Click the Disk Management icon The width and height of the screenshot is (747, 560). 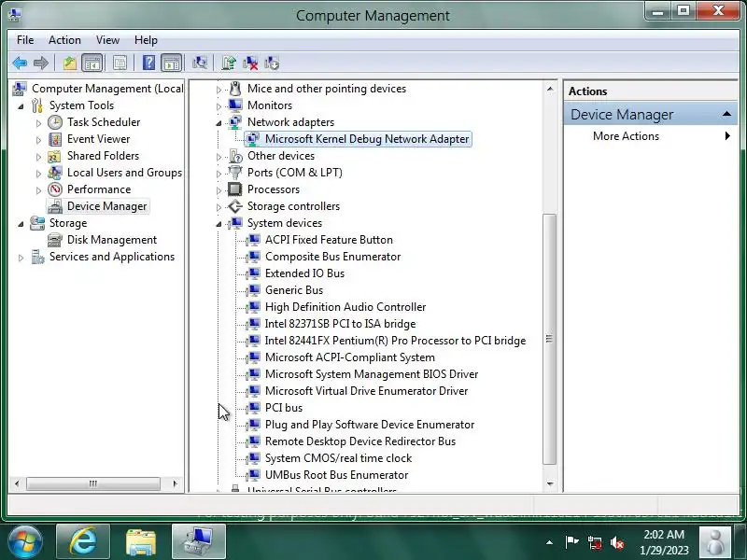[x=55, y=240]
